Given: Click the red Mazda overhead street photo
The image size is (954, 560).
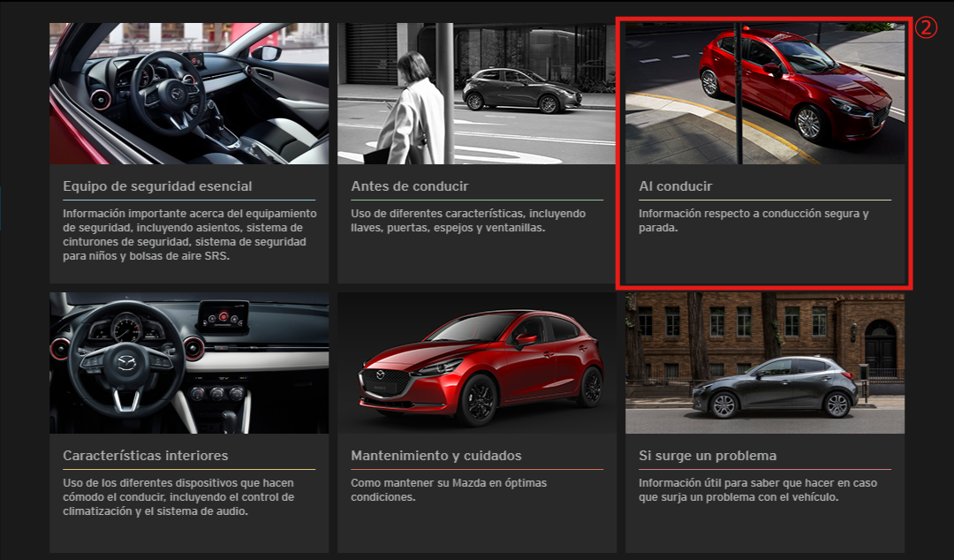Looking at the screenshot, I should point(764,94).
